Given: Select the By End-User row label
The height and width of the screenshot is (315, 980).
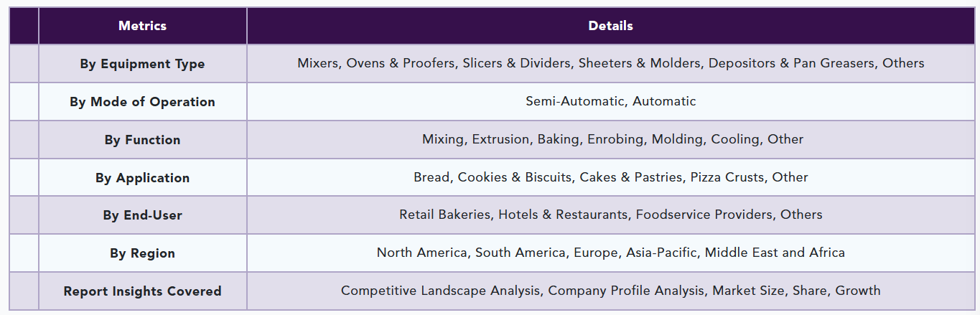Looking at the screenshot, I should tap(142, 215).
